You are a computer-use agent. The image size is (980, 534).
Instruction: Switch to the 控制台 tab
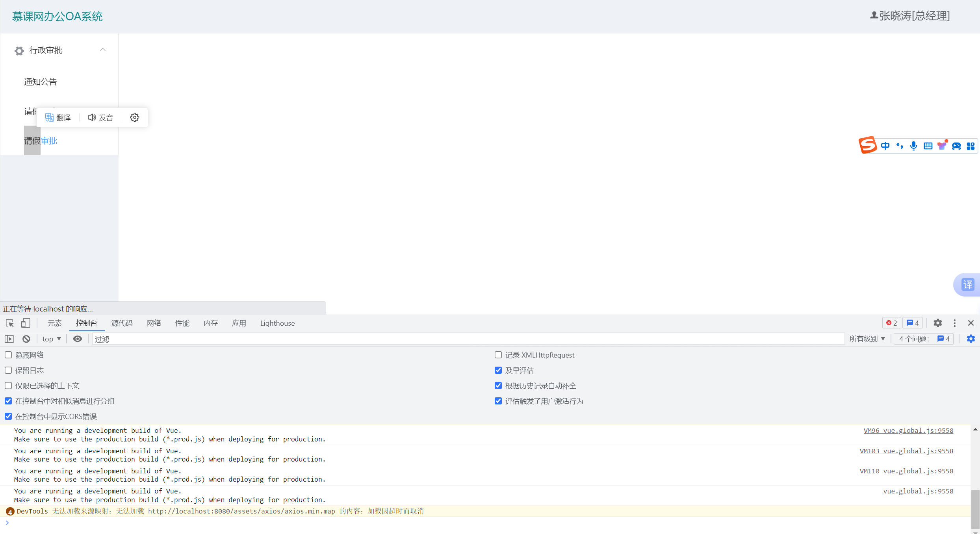click(x=87, y=323)
